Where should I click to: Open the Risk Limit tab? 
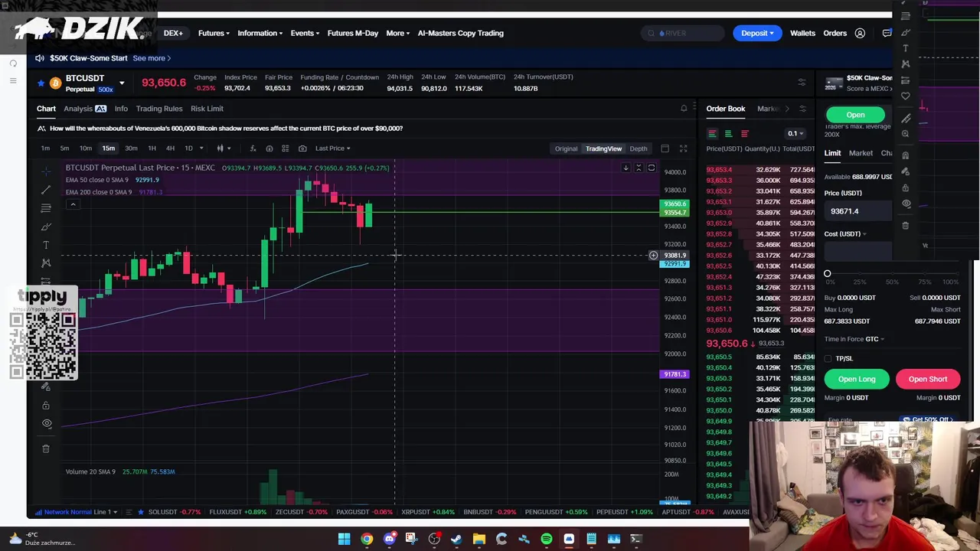(207, 109)
